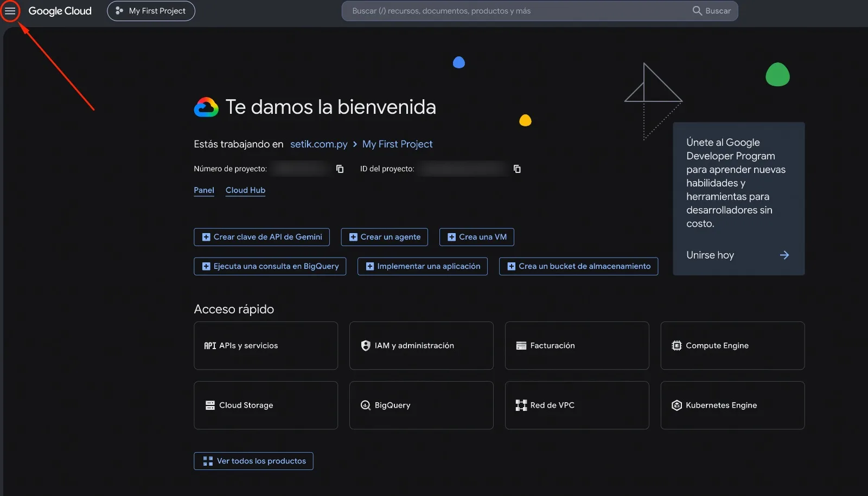The height and width of the screenshot is (496, 868).
Task: Open the APIs y servicios card
Action: point(266,346)
